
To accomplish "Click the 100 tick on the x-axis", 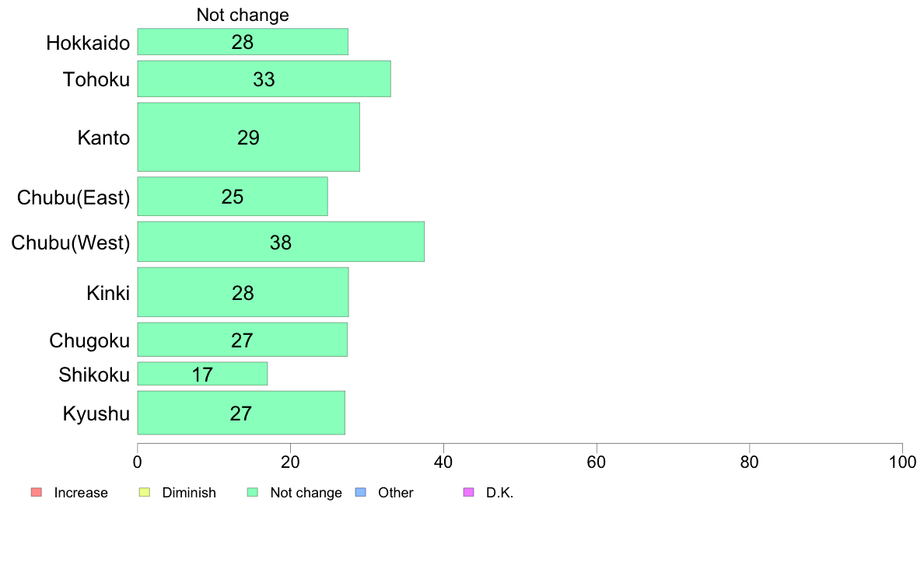I will coord(902,462).
